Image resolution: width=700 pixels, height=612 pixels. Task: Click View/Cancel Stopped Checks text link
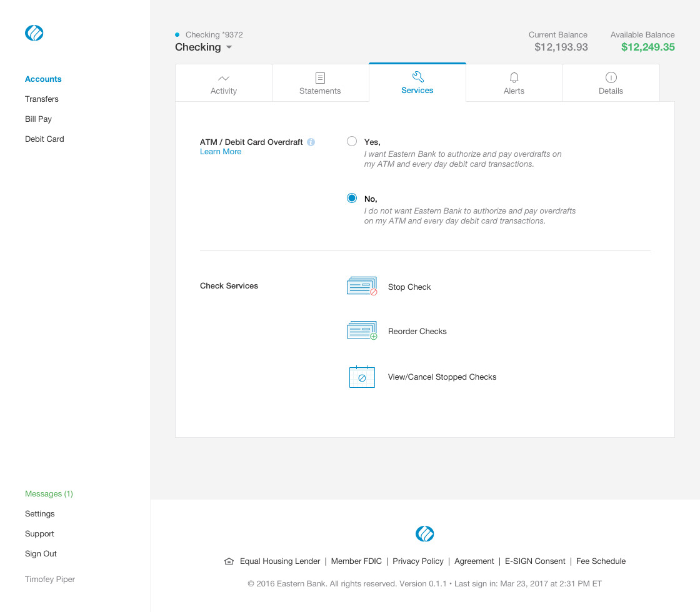click(x=442, y=377)
